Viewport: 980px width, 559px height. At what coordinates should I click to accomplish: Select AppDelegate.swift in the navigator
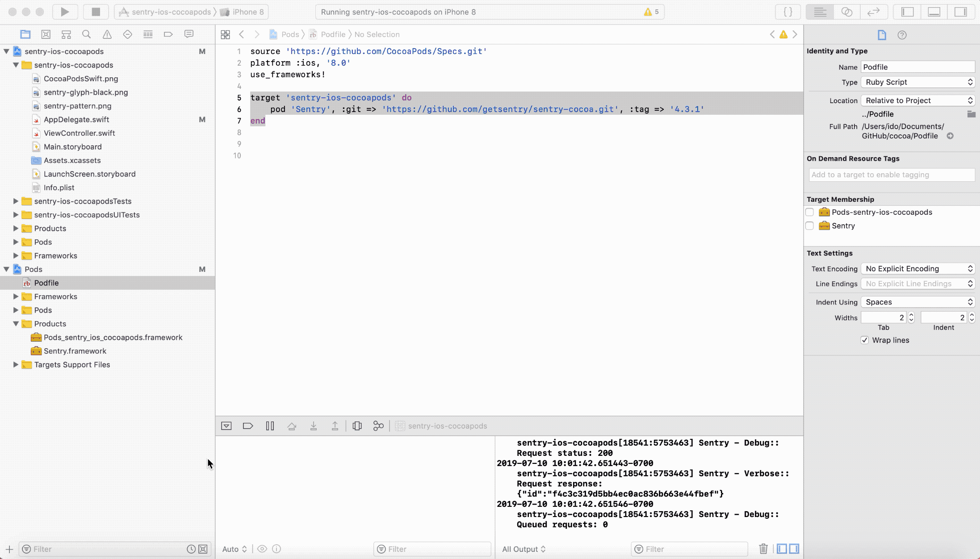(76, 120)
